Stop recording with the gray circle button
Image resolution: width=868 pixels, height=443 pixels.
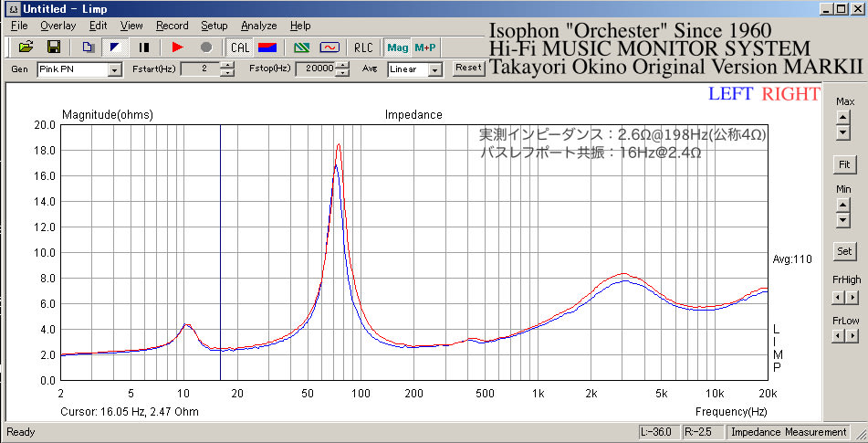click(x=206, y=47)
